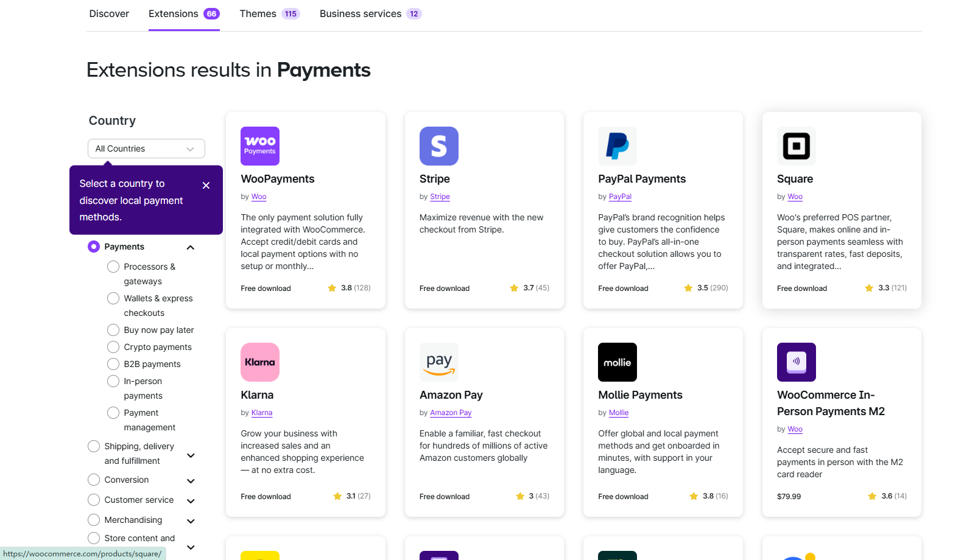Select the B2B payments option
Screen dimensions: 964x560
[x=113, y=363]
